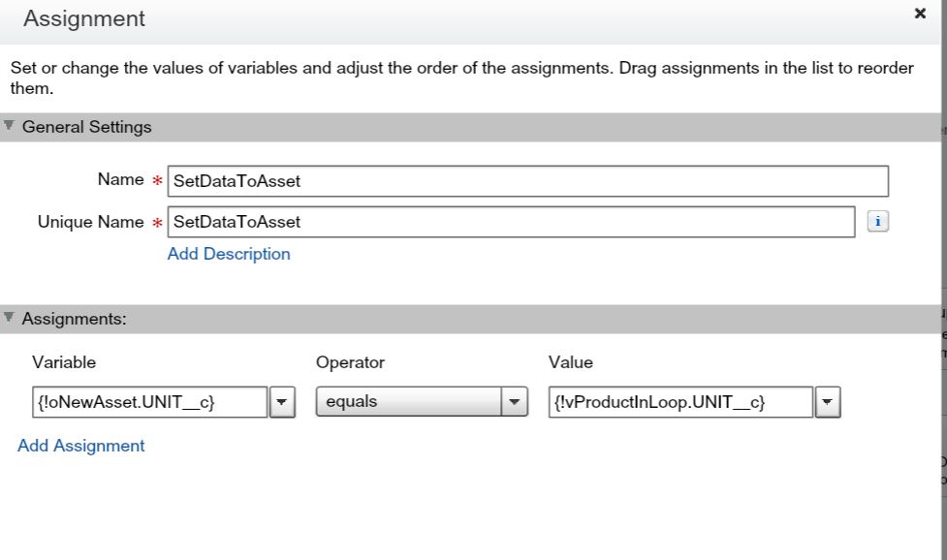Viewport: 947px width, 560px height.
Task: Click the Assignment dialog title
Action: click(84, 18)
